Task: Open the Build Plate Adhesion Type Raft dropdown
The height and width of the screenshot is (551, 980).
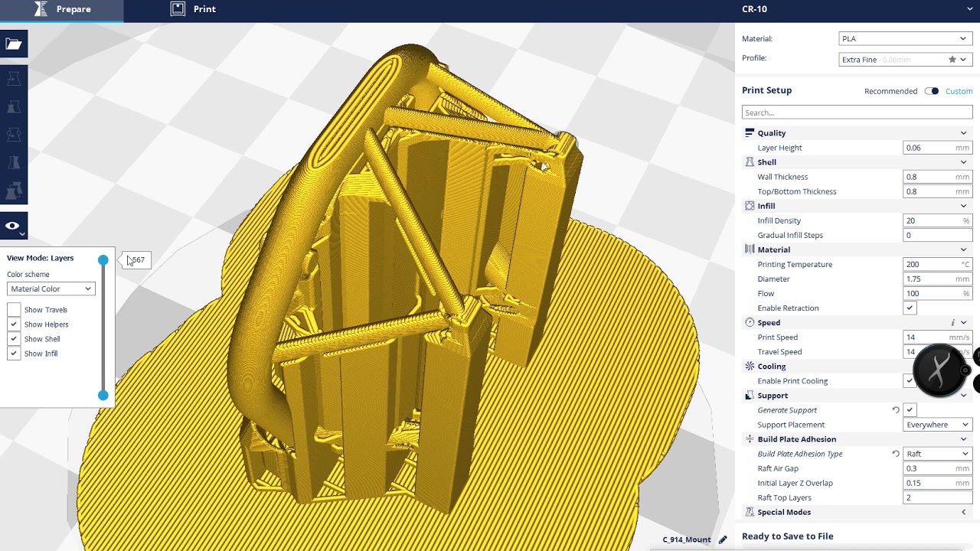Action: click(x=937, y=454)
